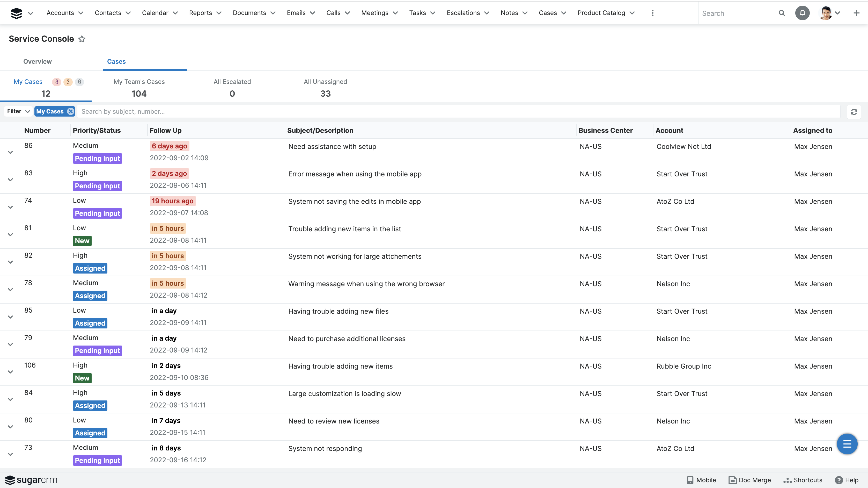Click the search magnifier icon
Viewport: 868px width, 488px height.
[781, 13]
